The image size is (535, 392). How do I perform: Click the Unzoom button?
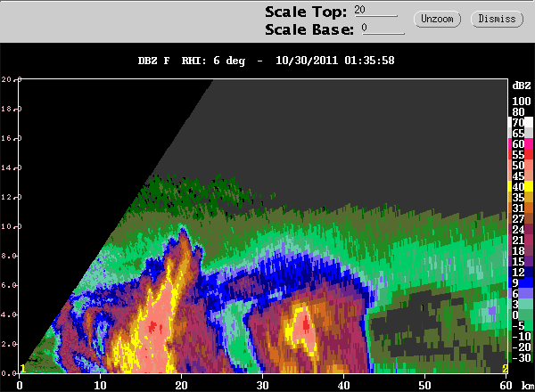pos(437,19)
